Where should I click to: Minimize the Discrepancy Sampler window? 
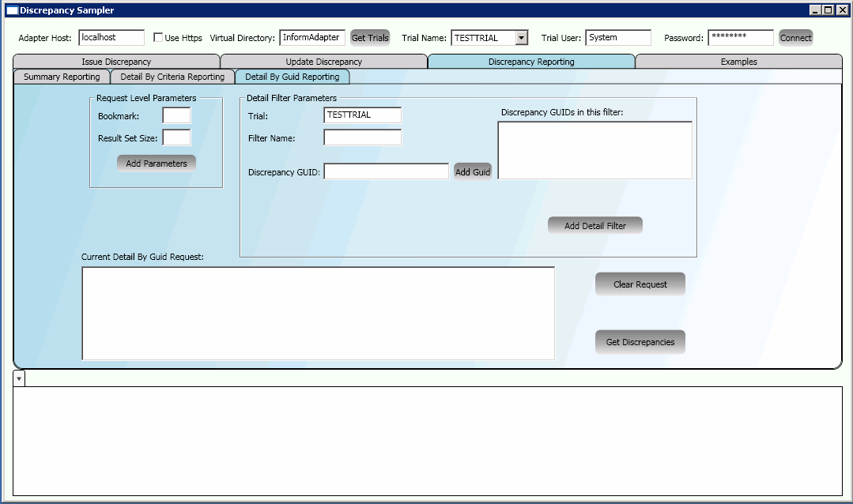(815, 9)
